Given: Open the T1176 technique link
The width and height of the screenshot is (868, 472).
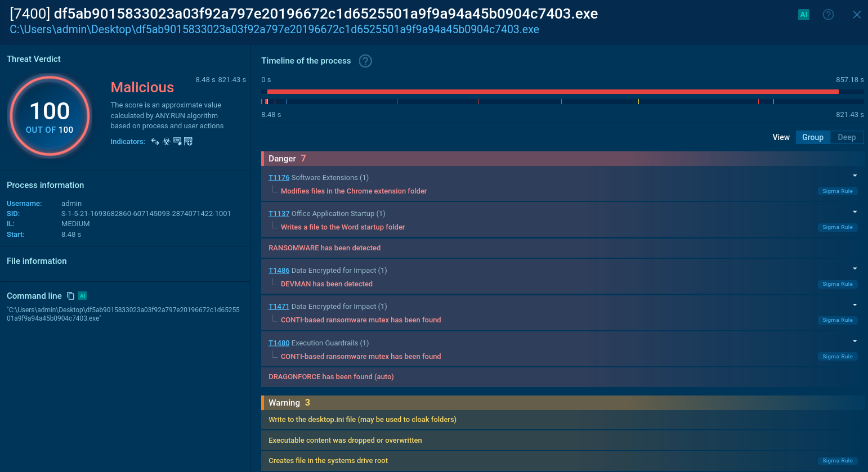Looking at the screenshot, I should pyautogui.click(x=279, y=178).
